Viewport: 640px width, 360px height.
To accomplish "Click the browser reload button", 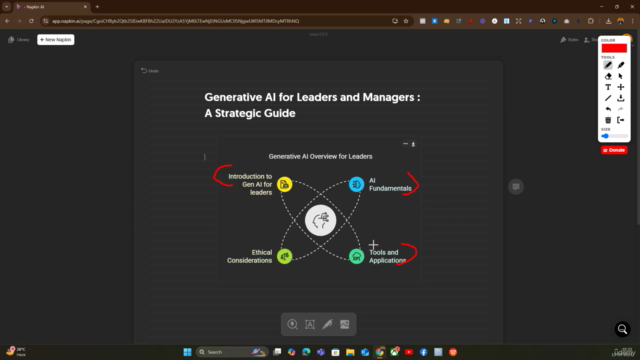I will [31, 21].
